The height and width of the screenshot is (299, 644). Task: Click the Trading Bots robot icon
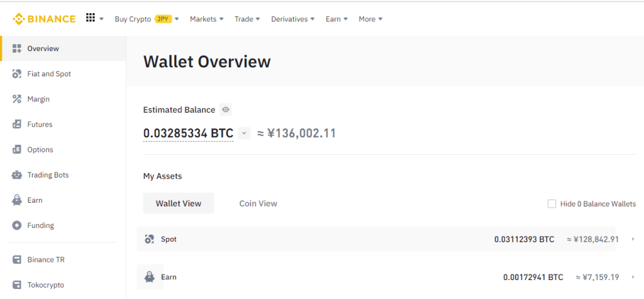click(x=17, y=175)
